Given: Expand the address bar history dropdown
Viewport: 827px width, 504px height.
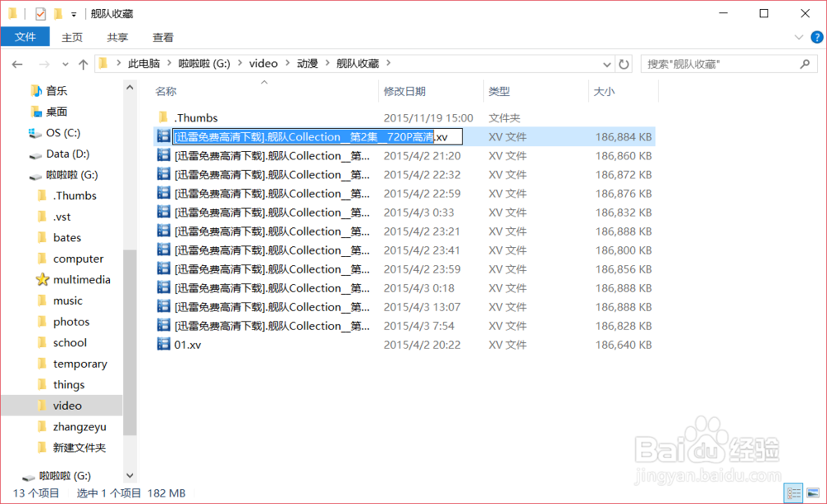Looking at the screenshot, I should click(606, 64).
